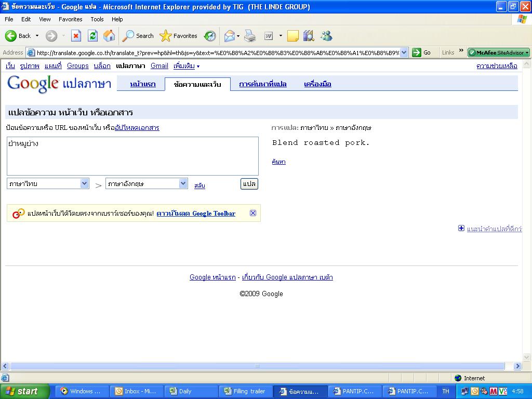The width and height of the screenshot is (532, 399).
Task: Click the address bar URL field
Action: 217,52
